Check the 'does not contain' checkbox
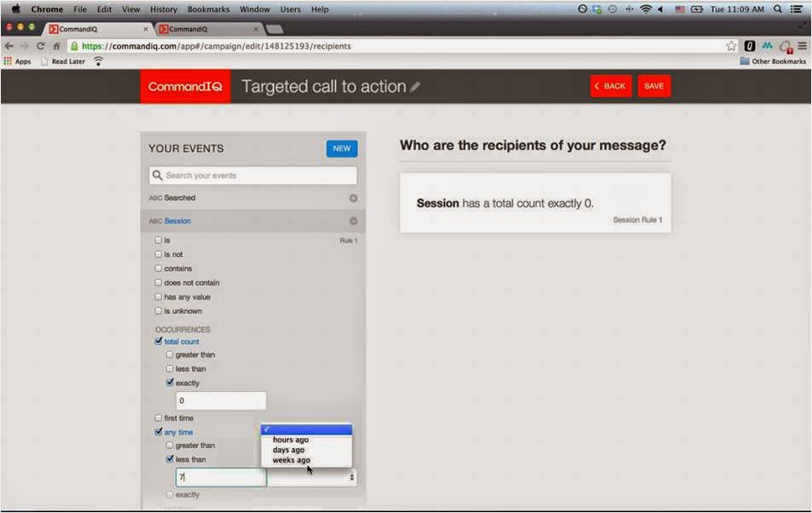The height and width of the screenshot is (513, 812). [x=158, y=283]
